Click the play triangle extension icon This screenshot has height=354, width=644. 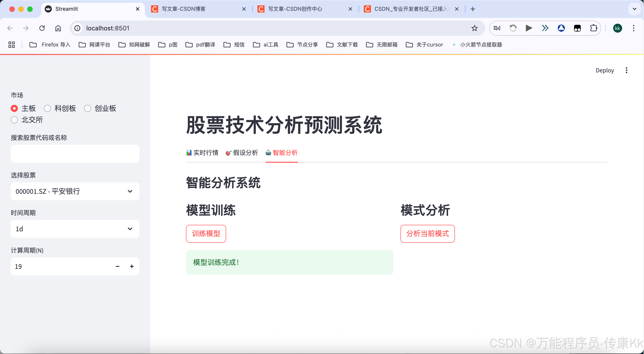click(529, 28)
